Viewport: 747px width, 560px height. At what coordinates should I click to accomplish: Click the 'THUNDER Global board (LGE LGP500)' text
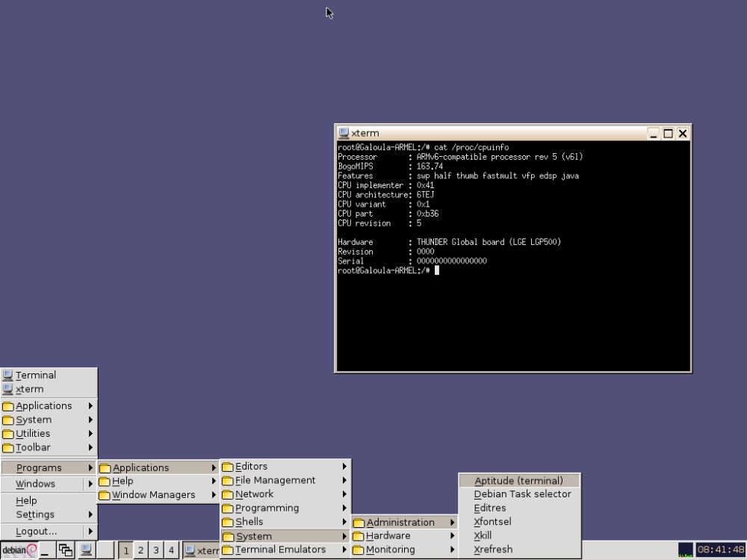(x=489, y=242)
